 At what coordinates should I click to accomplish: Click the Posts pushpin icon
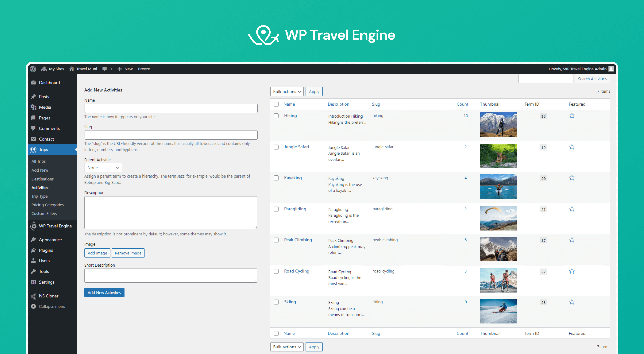[33, 97]
